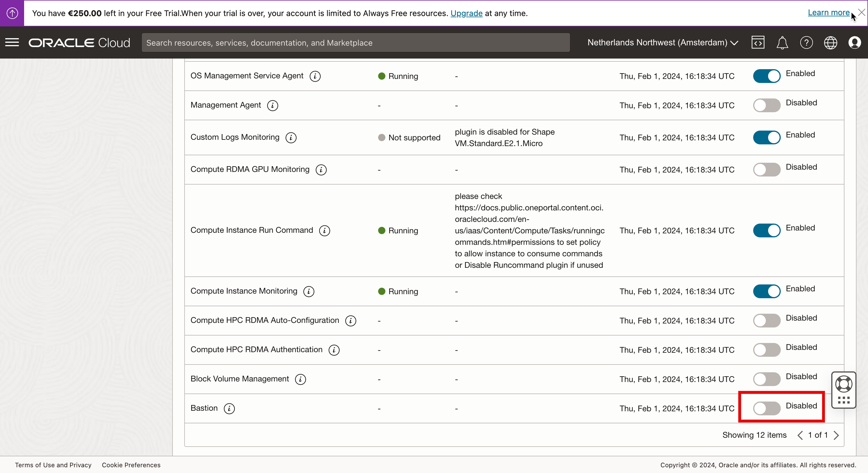Go to the previous page chevron
Image resolution: width=868 pixels, height=473 pixels.
tap(800, 435)
